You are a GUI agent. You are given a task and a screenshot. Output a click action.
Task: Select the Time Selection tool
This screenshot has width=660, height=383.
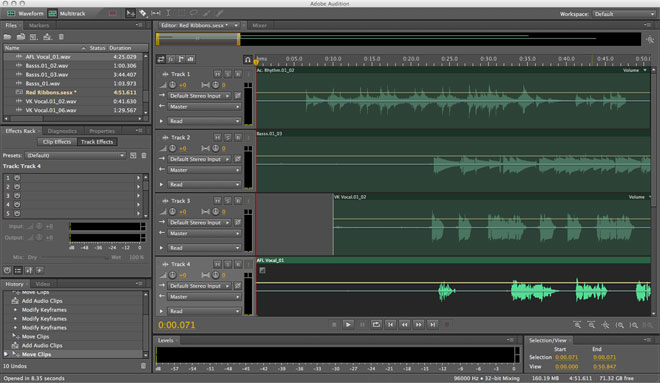(x=168, y=13)
